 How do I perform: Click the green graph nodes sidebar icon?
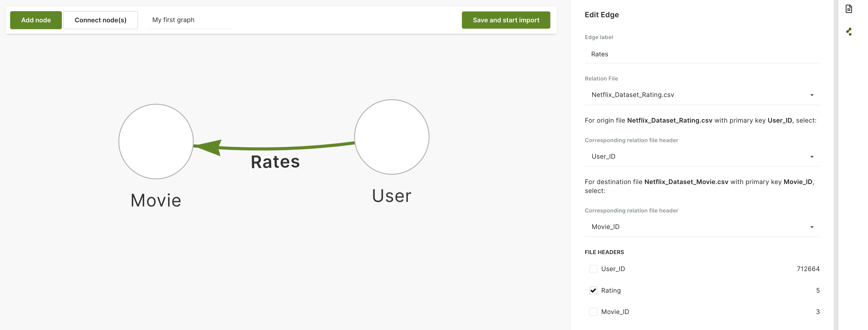pyautogui.click(x=848, y=32)
